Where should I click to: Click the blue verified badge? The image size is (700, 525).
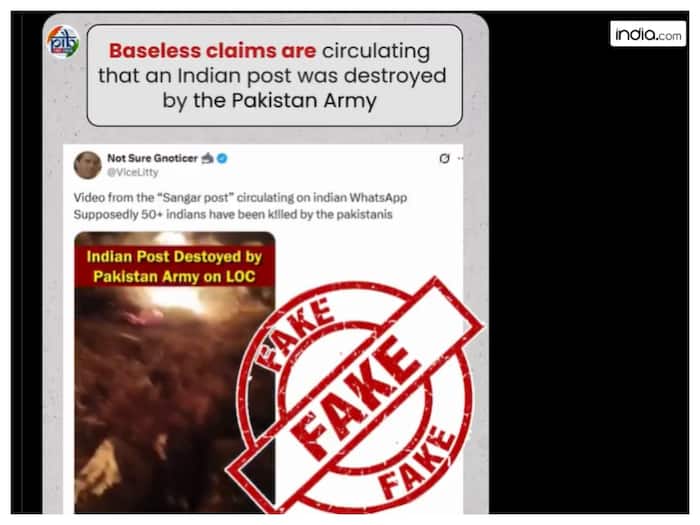[222, 158]
